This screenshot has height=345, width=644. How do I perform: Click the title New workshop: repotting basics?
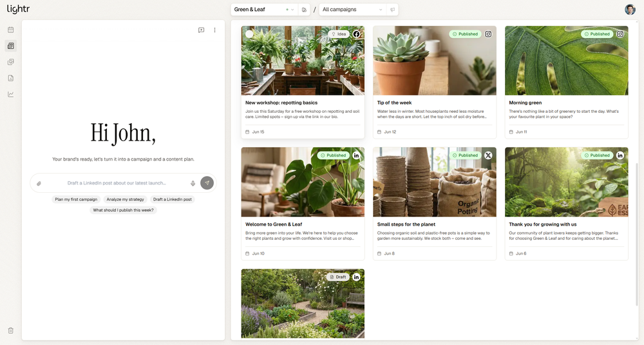(281, 103)
